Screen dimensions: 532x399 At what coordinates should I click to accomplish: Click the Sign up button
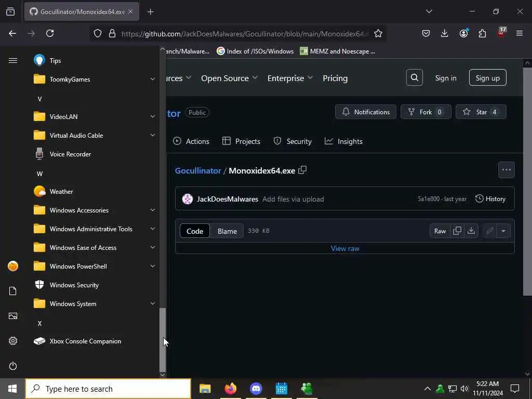click(x=487, y=78)
